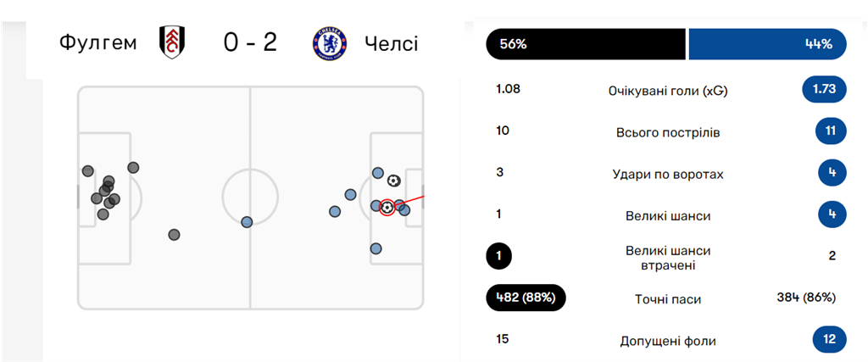This screenshot has height=362, width=868.
Task: Click Chelsea shot dot on halfway line
Action: [247, 222]
